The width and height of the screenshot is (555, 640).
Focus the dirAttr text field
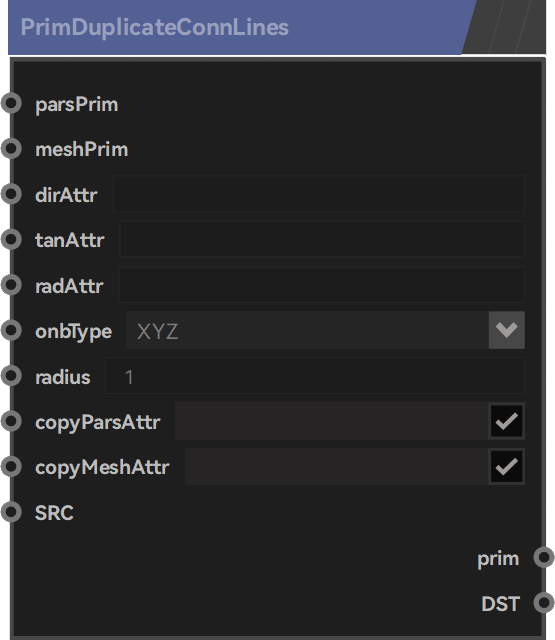pyautogui.click(x=319, y=193)
